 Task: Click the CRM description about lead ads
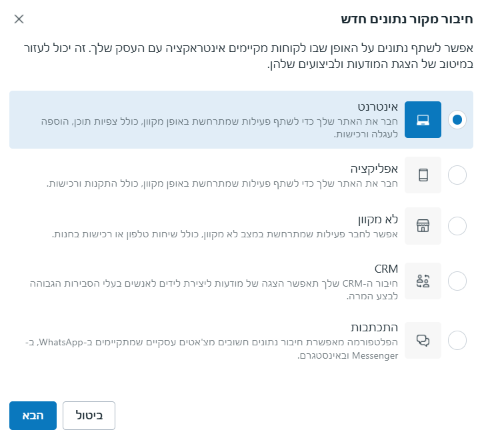[214, 290]
